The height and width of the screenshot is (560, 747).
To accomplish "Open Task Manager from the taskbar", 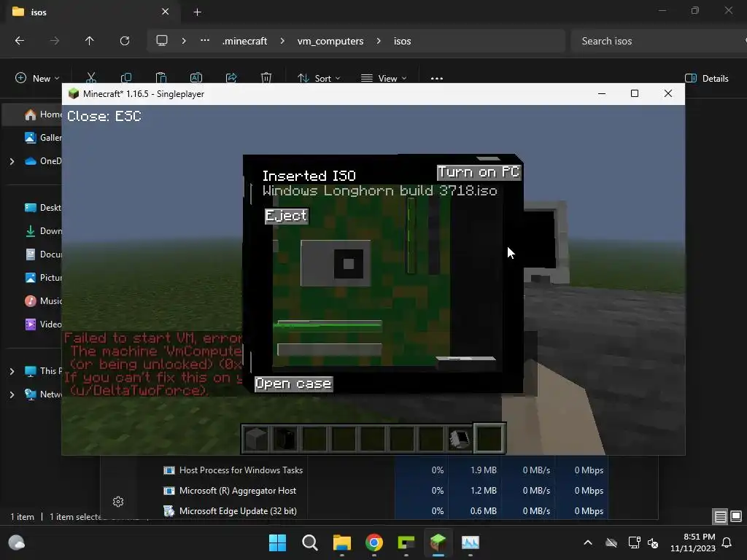I will pyautogui.click(x=471, y=542).
